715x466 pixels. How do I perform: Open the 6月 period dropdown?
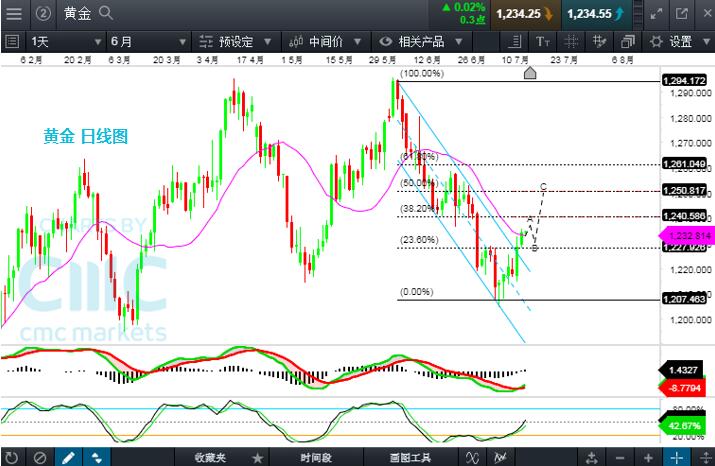point(147,42)
